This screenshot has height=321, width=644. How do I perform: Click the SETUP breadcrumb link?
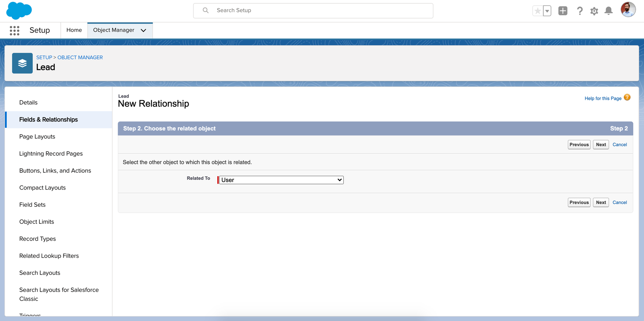[44, 57]
